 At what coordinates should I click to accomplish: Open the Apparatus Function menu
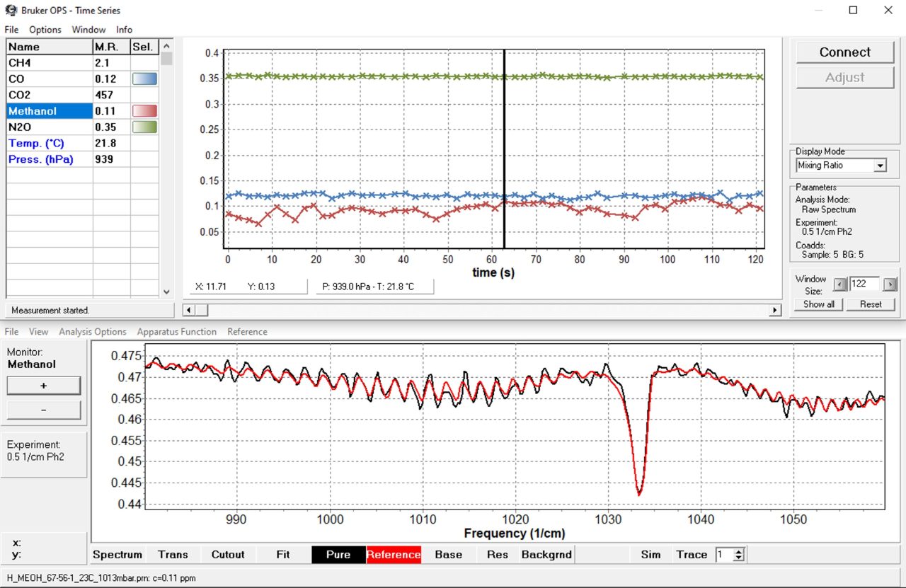coord(176,331)
